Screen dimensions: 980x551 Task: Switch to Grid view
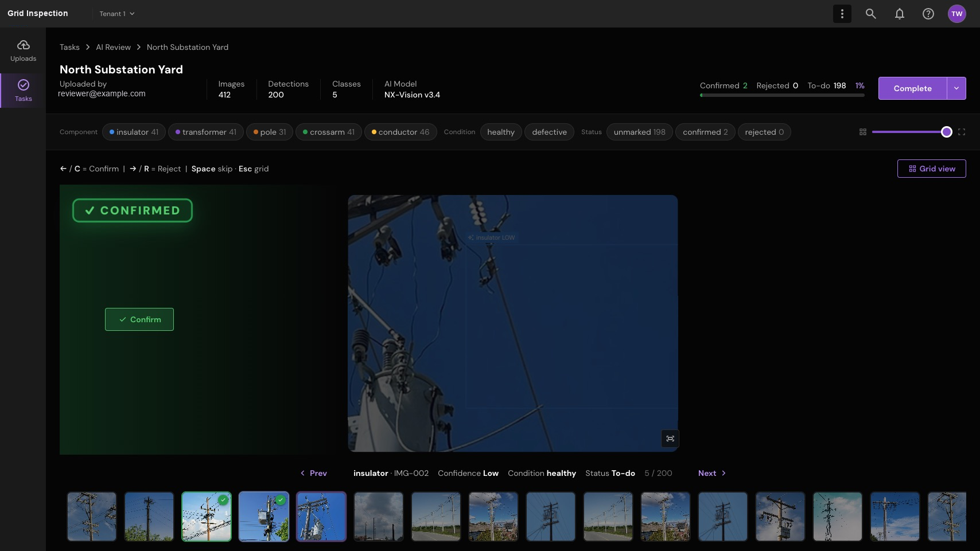pos(932,169)
